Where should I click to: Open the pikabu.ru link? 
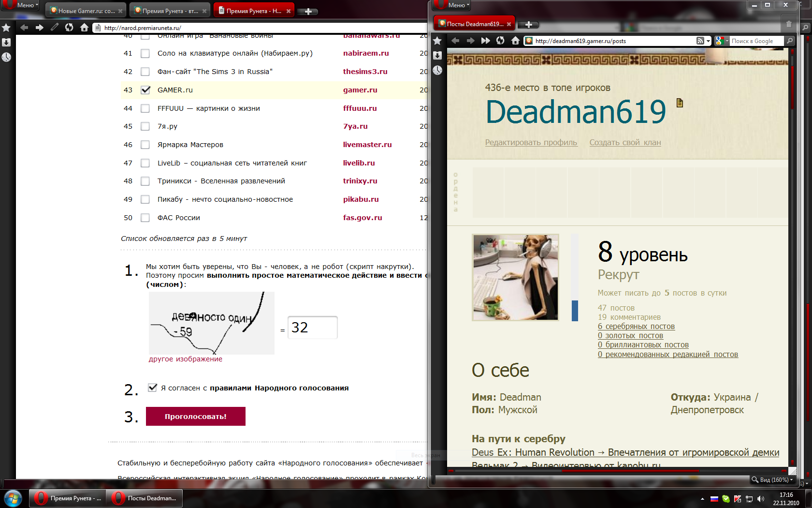tap(361, 199)
